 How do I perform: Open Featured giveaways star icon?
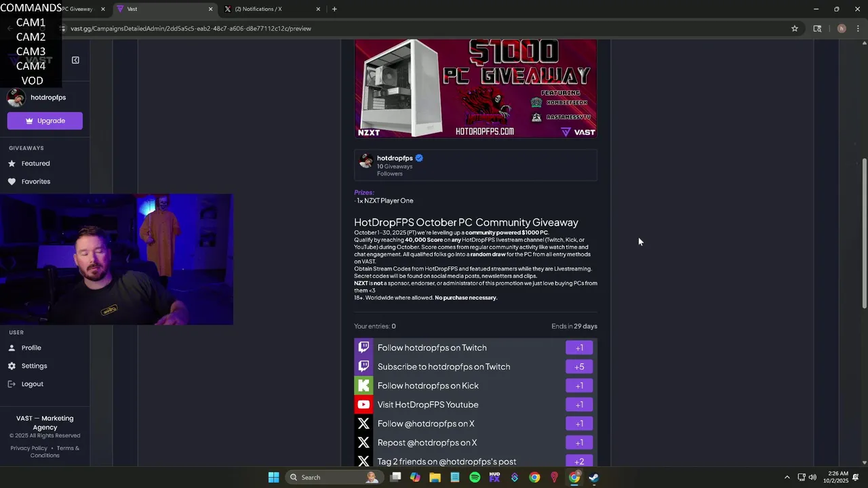click(12, 163)
